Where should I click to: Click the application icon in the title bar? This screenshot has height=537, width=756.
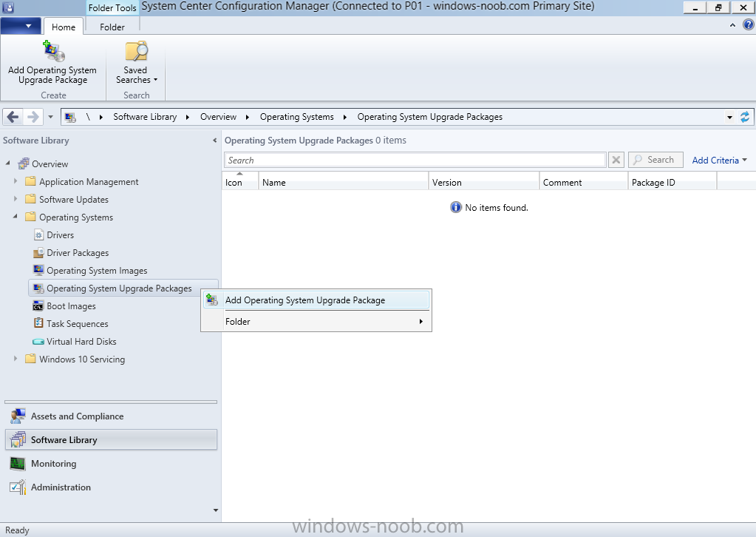point(7,7)
